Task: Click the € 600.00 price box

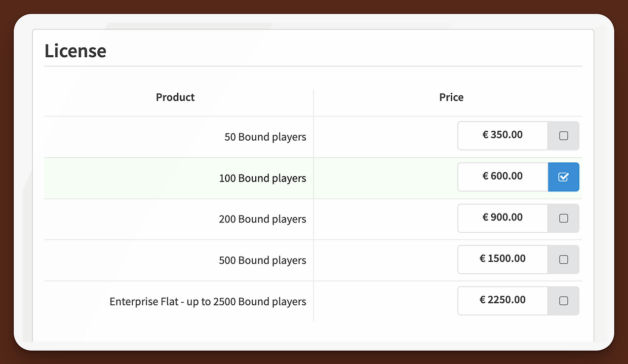Action: [503, 177]
